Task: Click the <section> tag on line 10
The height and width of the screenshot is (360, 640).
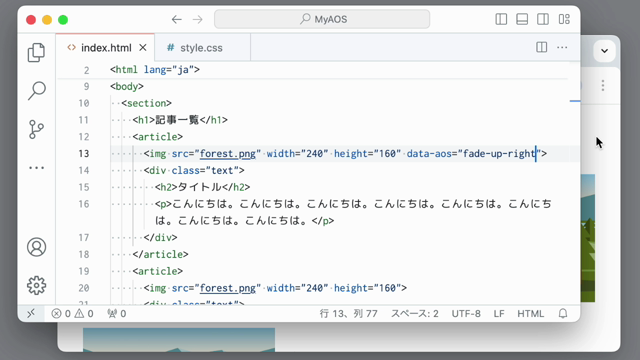Action: click(x=147, y=103)
